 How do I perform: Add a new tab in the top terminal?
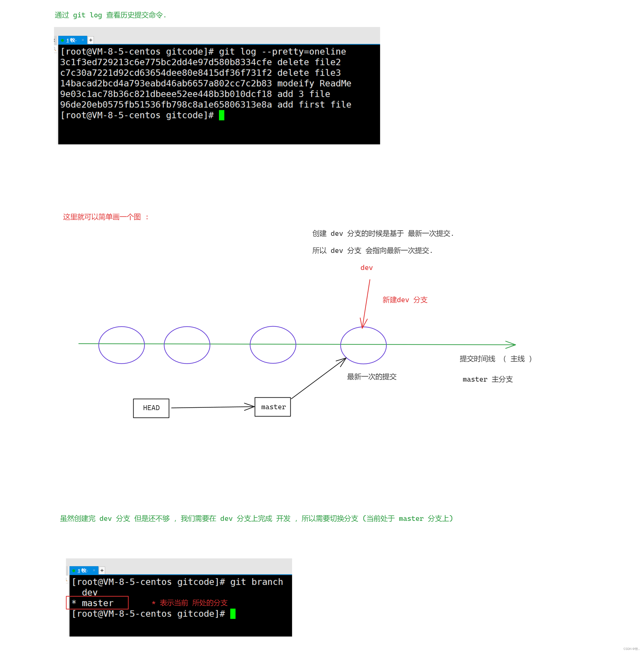90,40
